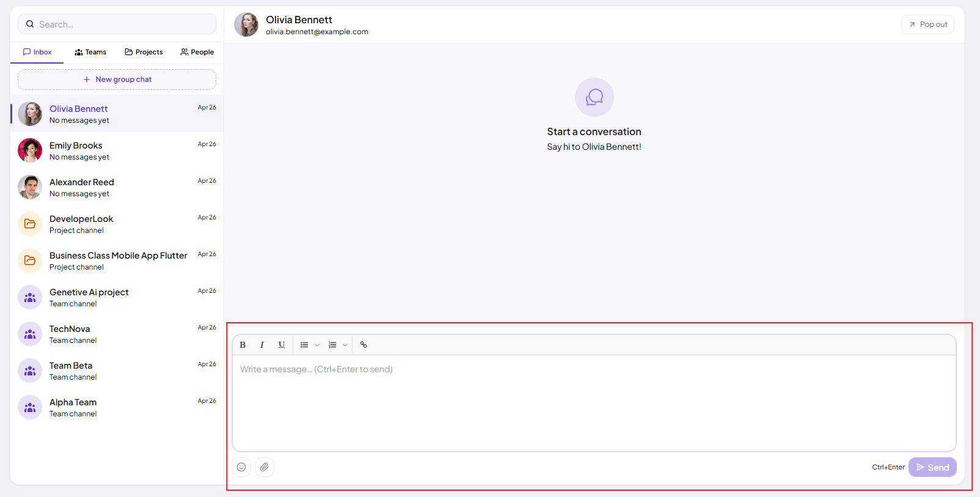Image resolution: width=980 pixels, height=497 pixels.
Task: Open the Team Beta channel
Action: 117,370
